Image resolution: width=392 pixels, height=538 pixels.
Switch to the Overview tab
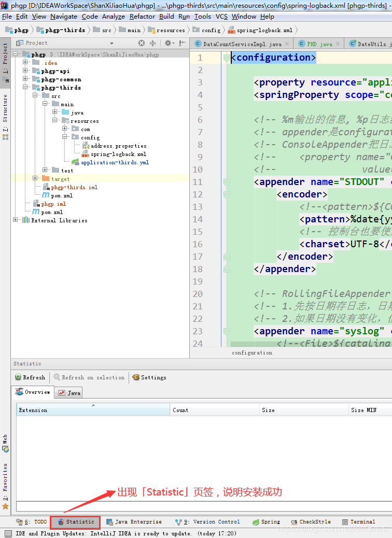click(x=33, y=392)
